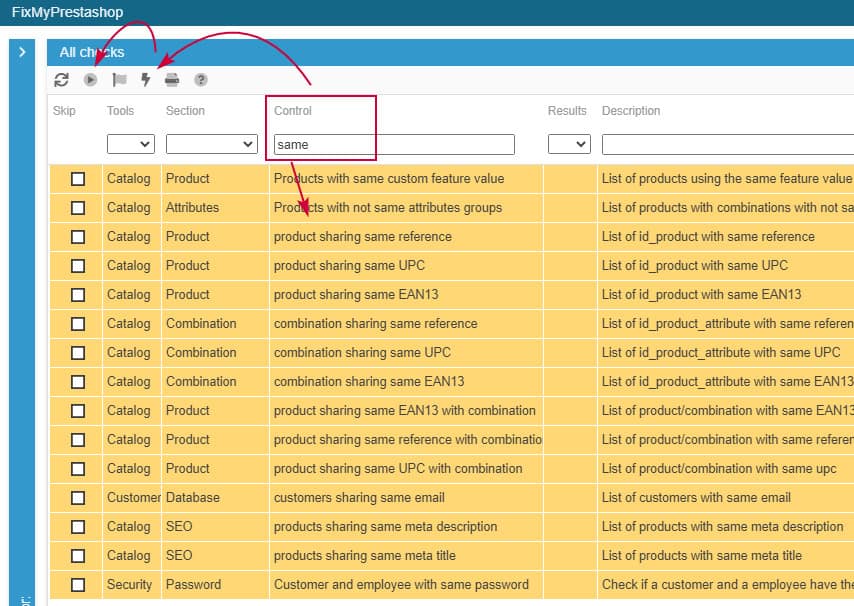Sort by the Section column header
854x606 pixels.
pos(185,111)
